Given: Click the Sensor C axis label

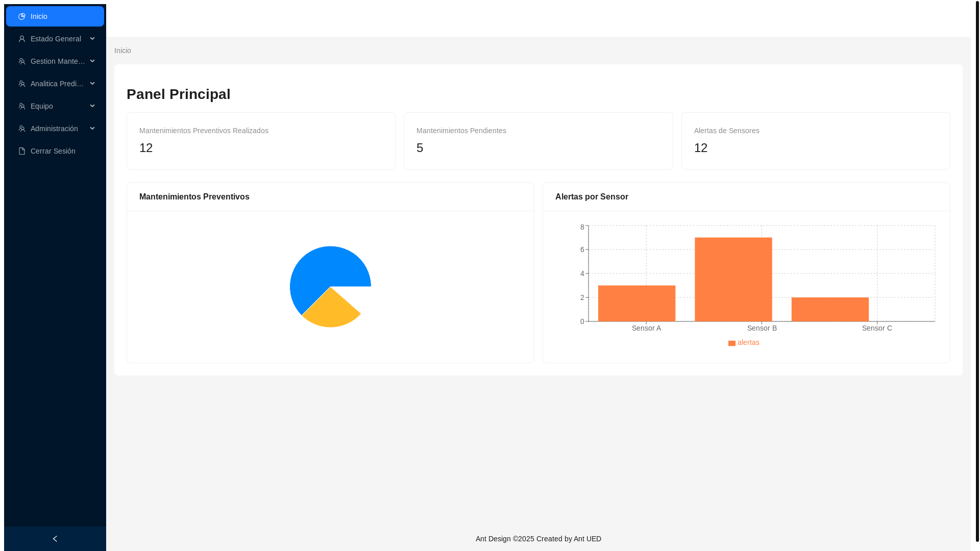Looking at the screenshot, I should pyautogui.click(x=877, y=328).
